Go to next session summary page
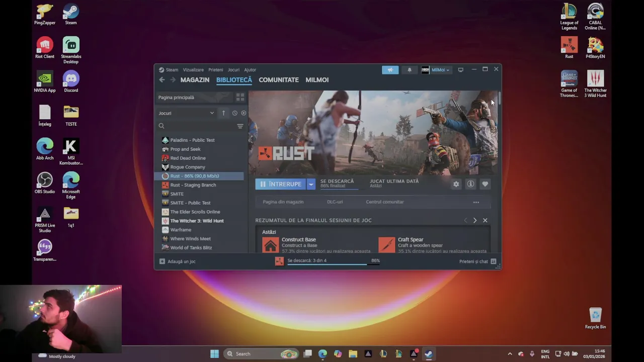This screenshot has width=644, height=362. click(x=474, y=220)
